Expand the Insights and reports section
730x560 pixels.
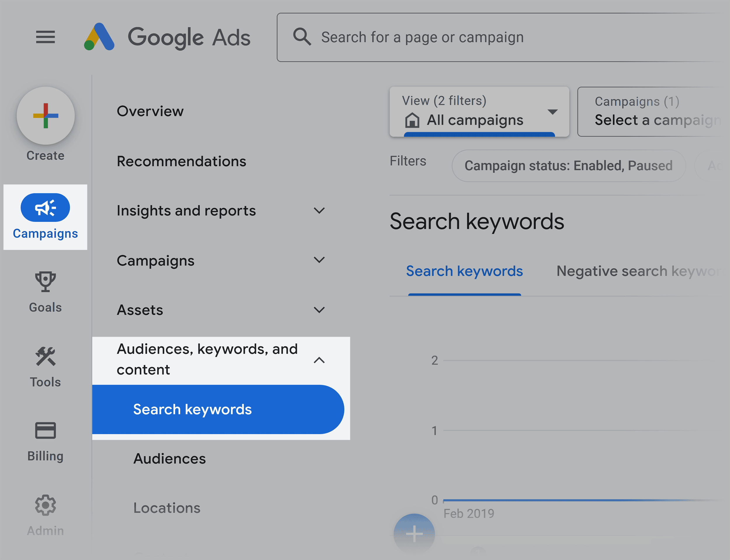coord(319,210)
